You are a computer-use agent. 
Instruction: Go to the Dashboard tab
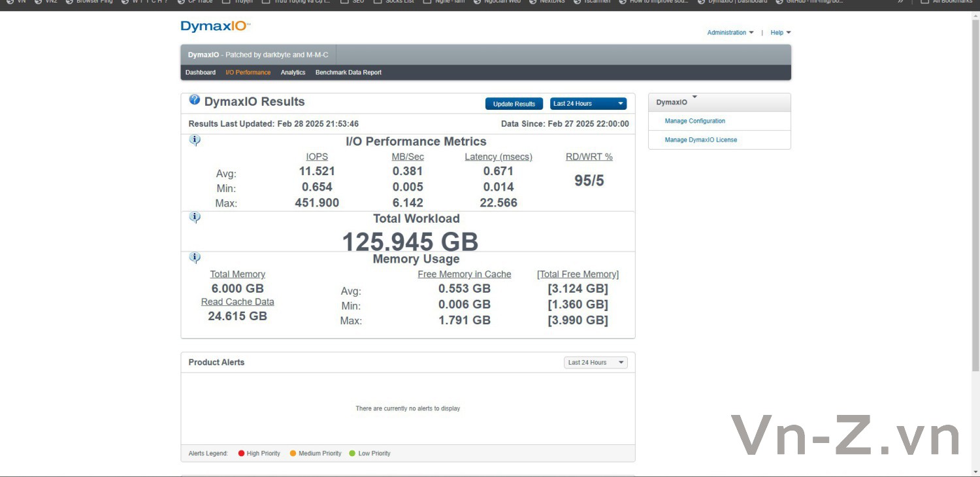pyautogui.click(x=201, y=73)
